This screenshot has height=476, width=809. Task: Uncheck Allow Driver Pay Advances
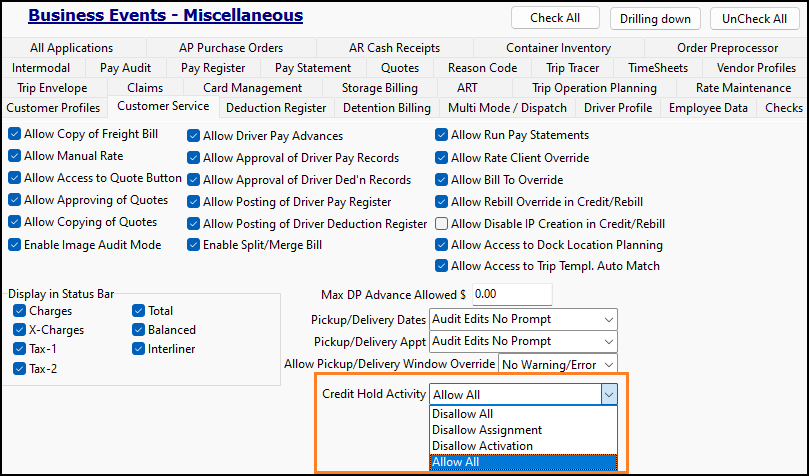point(193,136)
